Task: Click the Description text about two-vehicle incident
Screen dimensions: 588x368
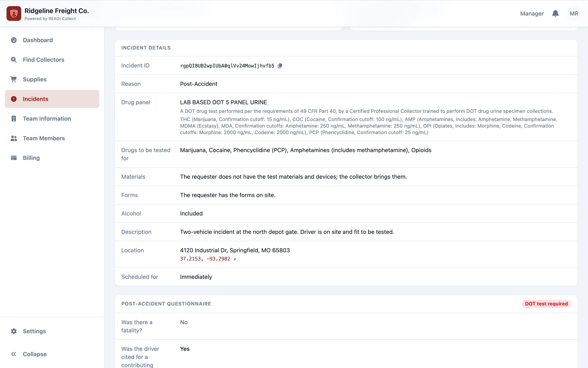Action: 287,232
